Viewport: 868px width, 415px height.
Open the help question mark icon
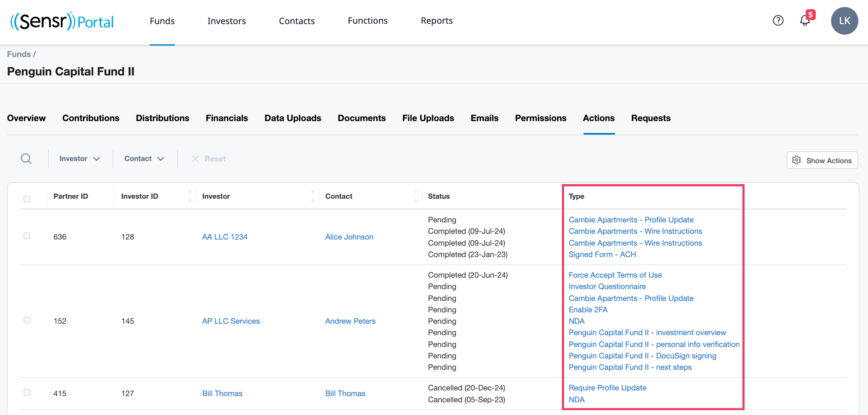778,21
